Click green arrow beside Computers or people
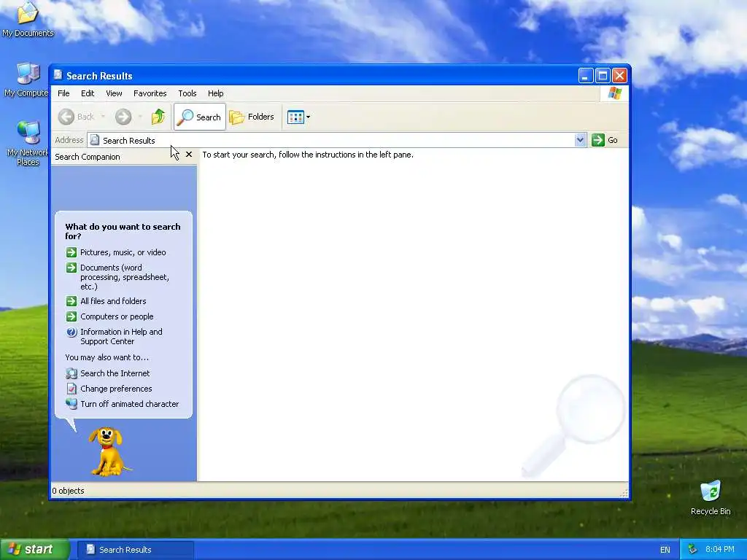Viewport: 747px width, 560px height. (71, 316)
